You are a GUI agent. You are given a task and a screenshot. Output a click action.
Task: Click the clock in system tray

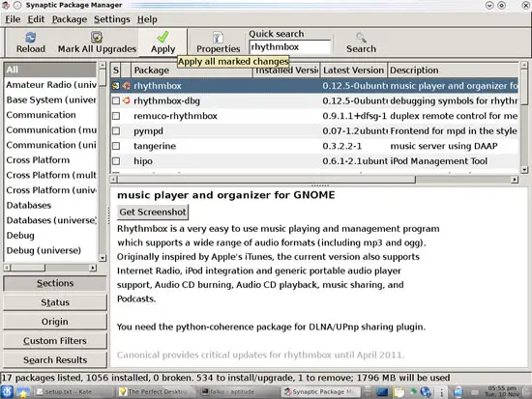pos(502,391)
